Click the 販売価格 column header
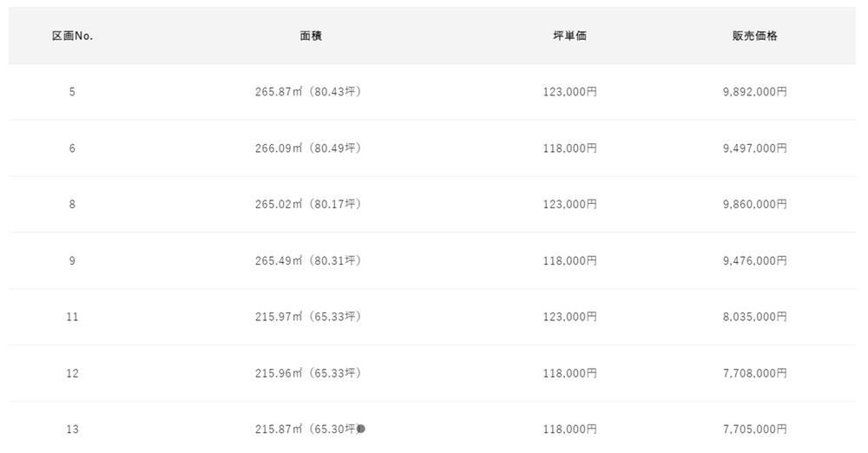This screenshot has width=868, height=453. (754, 36)
